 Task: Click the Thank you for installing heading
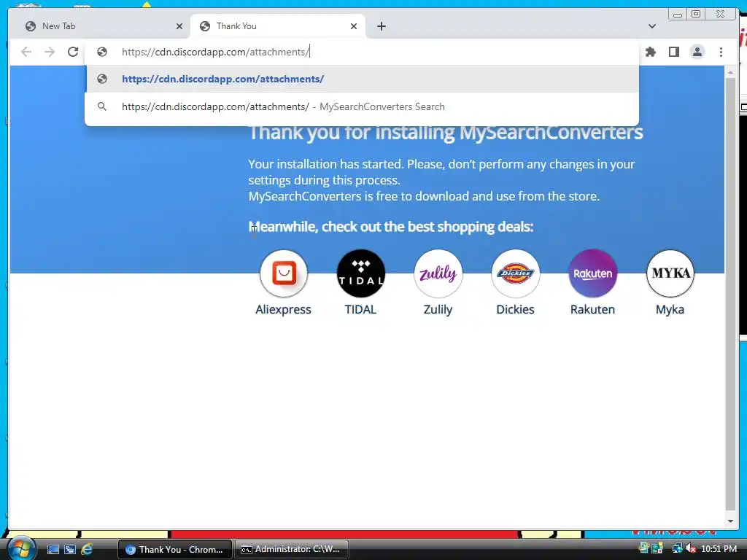[x=446, y=133]
